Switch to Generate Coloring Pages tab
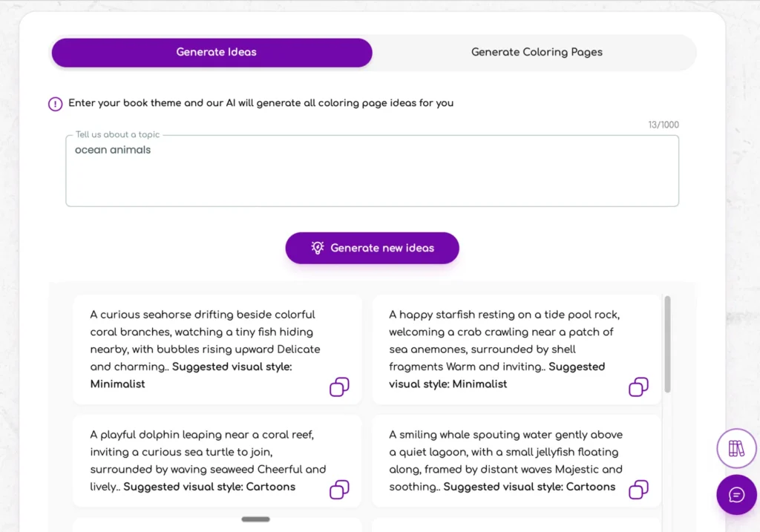Image resolution: width=760 pixels, height=532 pixels. (537, 53)
